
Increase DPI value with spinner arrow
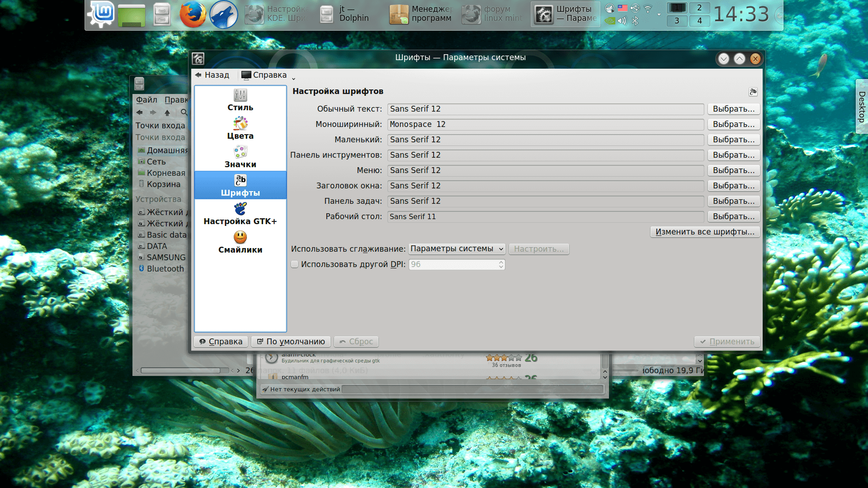click(x=501, y=262)
